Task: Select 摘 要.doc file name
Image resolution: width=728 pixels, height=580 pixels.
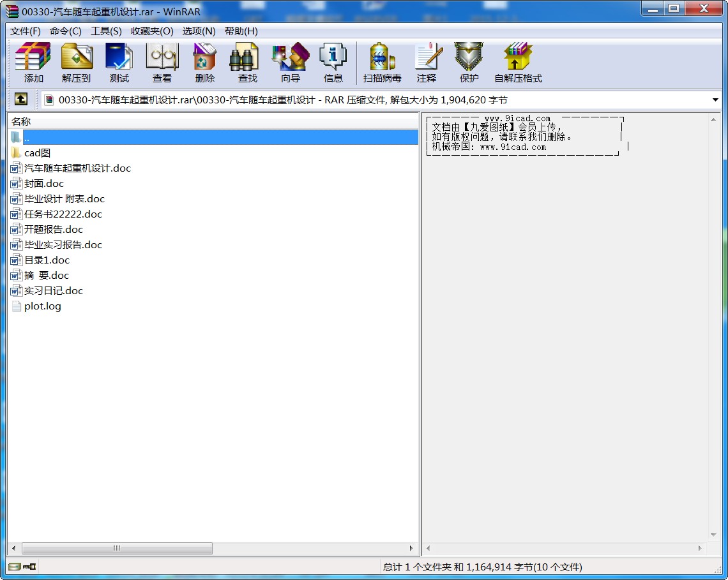Action: pyautogui.click(x=47, y=275)
